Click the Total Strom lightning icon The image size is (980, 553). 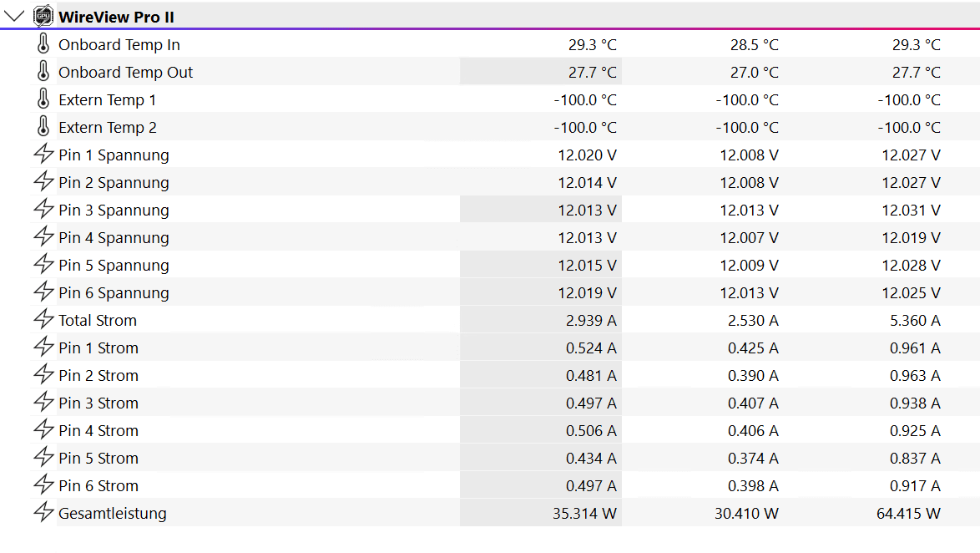click(43, 320)
